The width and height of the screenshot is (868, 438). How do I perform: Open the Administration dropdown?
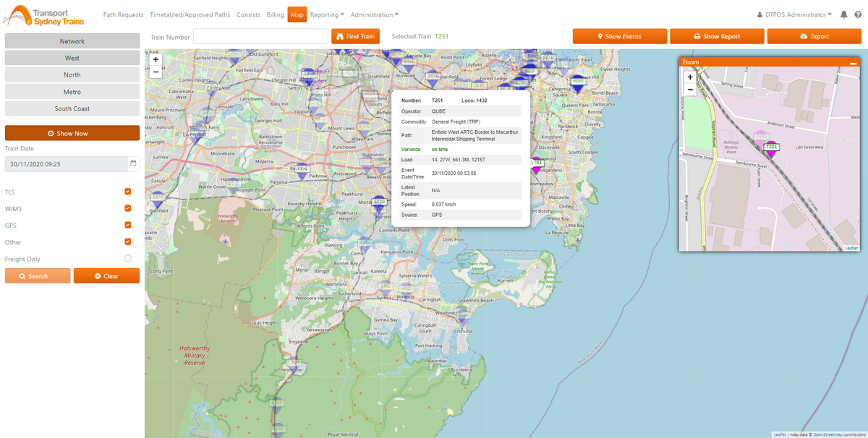[x=374, y=14]
